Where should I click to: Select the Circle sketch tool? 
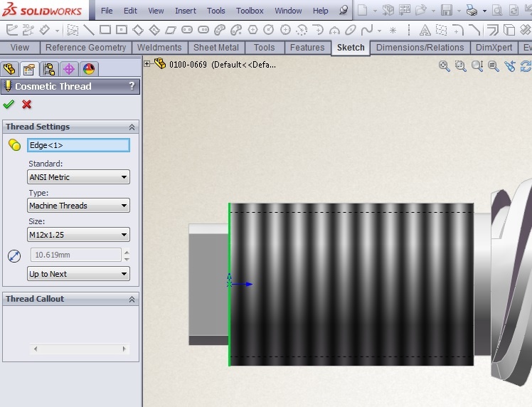pyautogui.click(x=269, y=30)
